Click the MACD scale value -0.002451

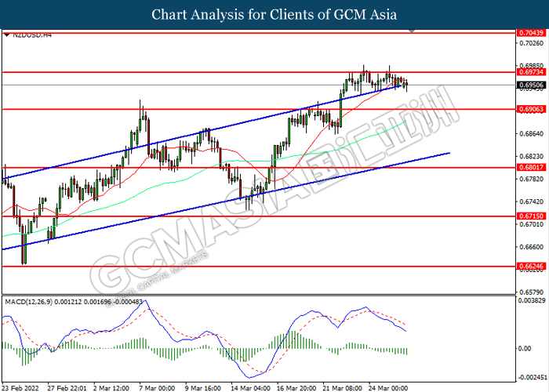(x=533, y=378)
